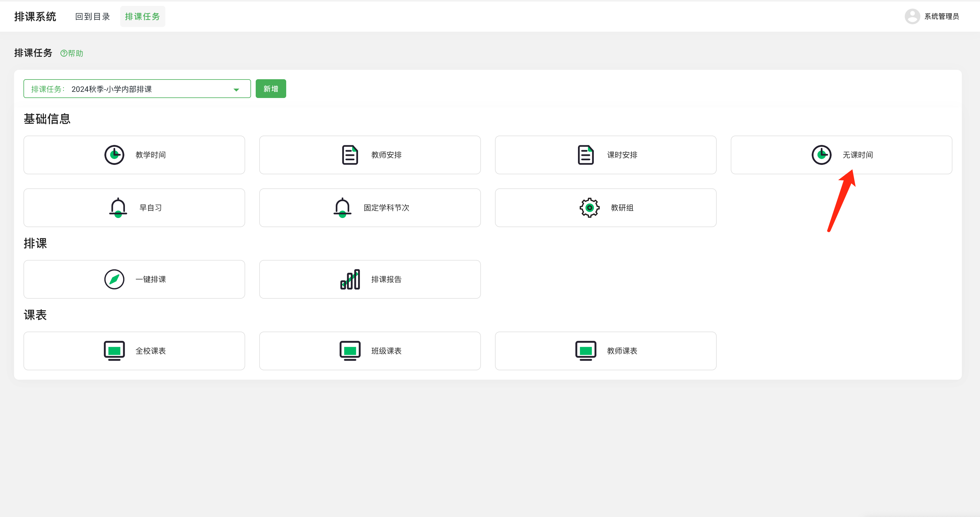Click the 课时安排 document icon

[586, 155]
